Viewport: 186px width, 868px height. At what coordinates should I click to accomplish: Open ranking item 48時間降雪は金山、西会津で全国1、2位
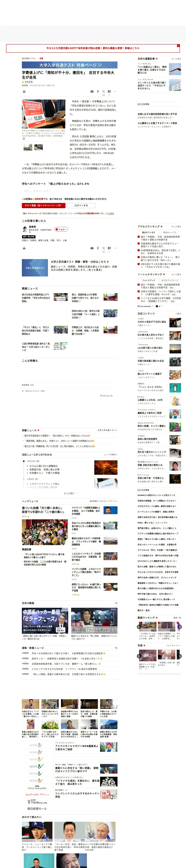point(160,252)
